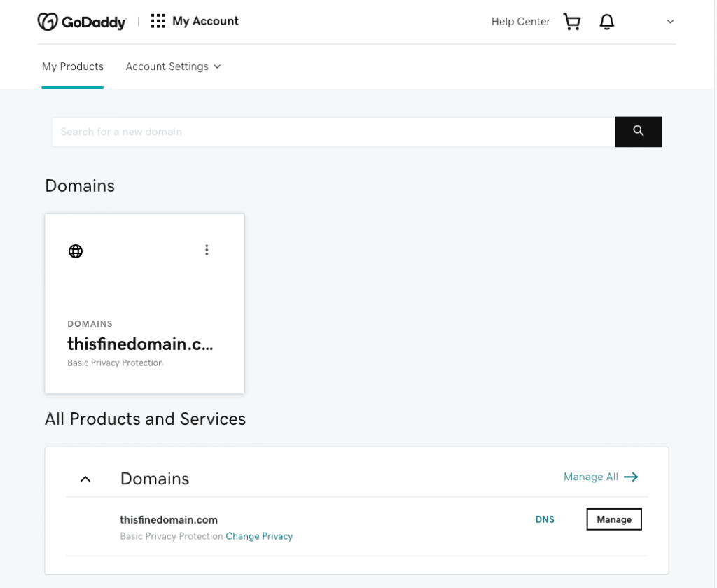Open the Help Center
This screenshot has width=717, height=588.
tap(520, 22)
